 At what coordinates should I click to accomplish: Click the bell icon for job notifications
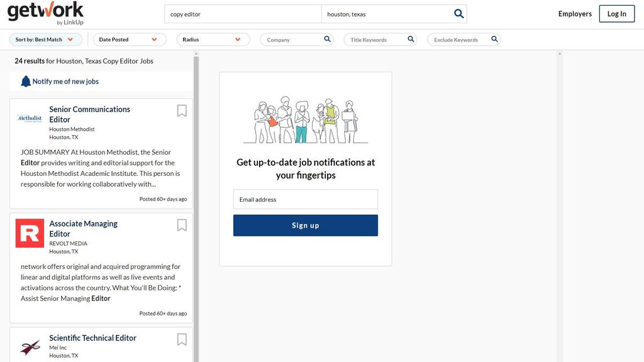(26, 80)
